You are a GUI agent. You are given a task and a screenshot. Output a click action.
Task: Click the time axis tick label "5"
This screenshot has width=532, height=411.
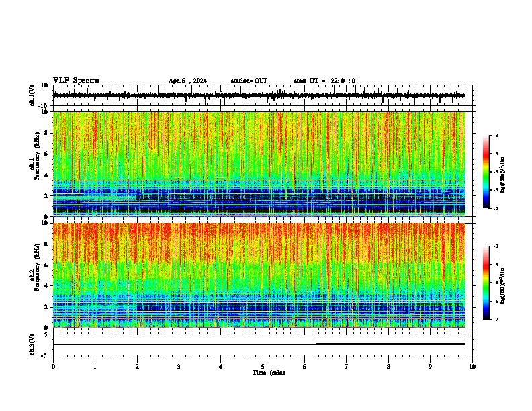coord(263,367)
